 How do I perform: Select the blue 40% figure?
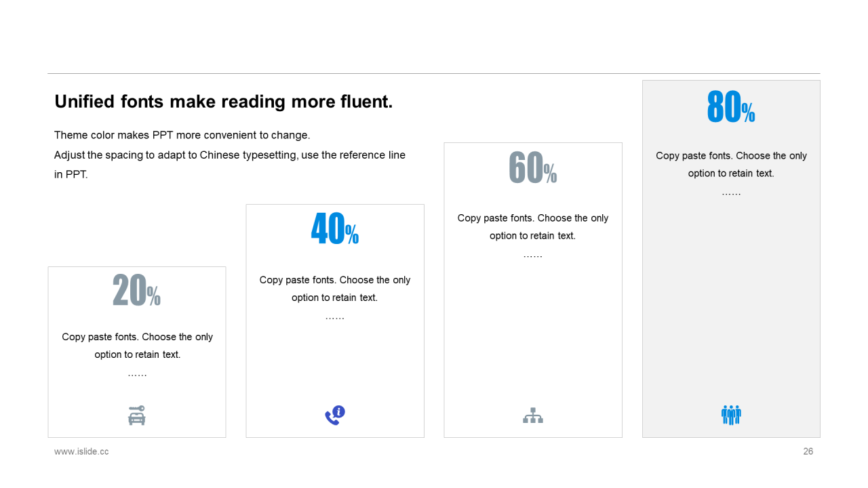click(x=335, y=228)
